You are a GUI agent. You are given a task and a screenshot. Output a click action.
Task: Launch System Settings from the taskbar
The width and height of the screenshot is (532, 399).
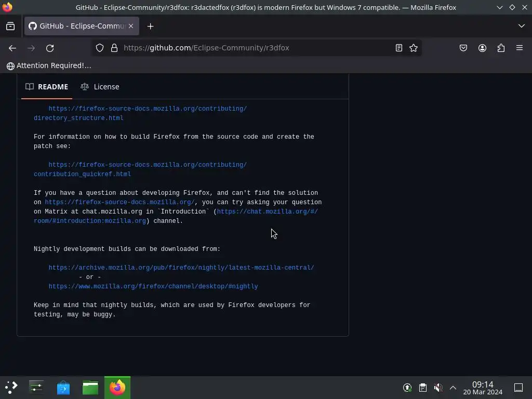pyautogui.click(x=36, y=388)
